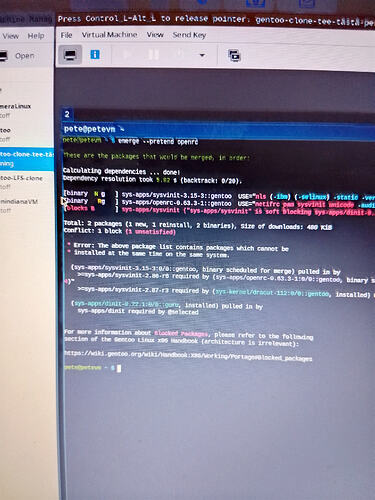Click the Shut Down power icon
Viewport: 375px width, 500px height.
coord(180,54)
